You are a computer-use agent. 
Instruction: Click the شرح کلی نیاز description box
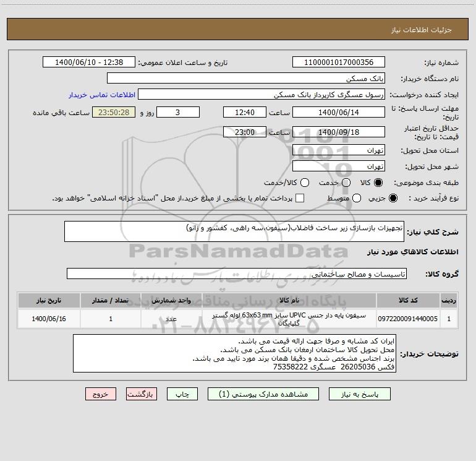coord(234,231)
